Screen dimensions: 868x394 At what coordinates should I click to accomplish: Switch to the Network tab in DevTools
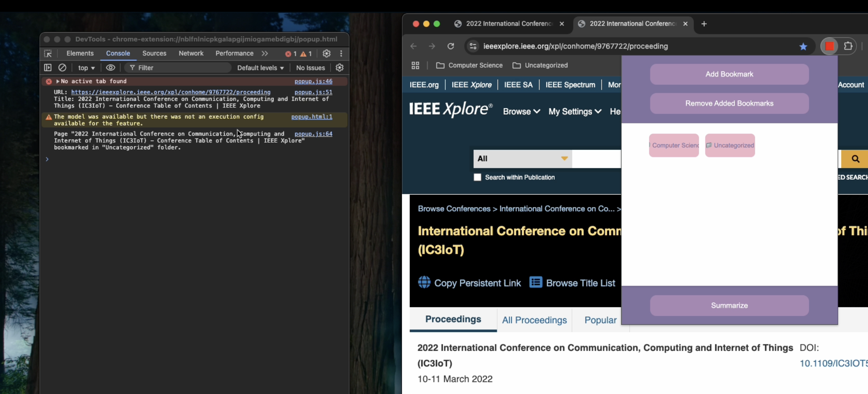pos(191,53)
